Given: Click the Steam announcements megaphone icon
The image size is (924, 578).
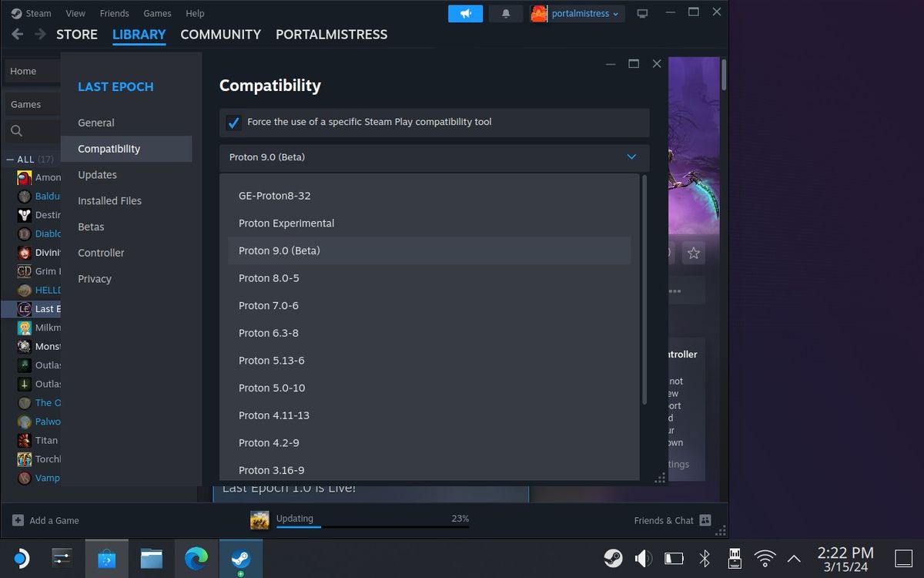Looking at the screenshot, I should click(465, 14).
